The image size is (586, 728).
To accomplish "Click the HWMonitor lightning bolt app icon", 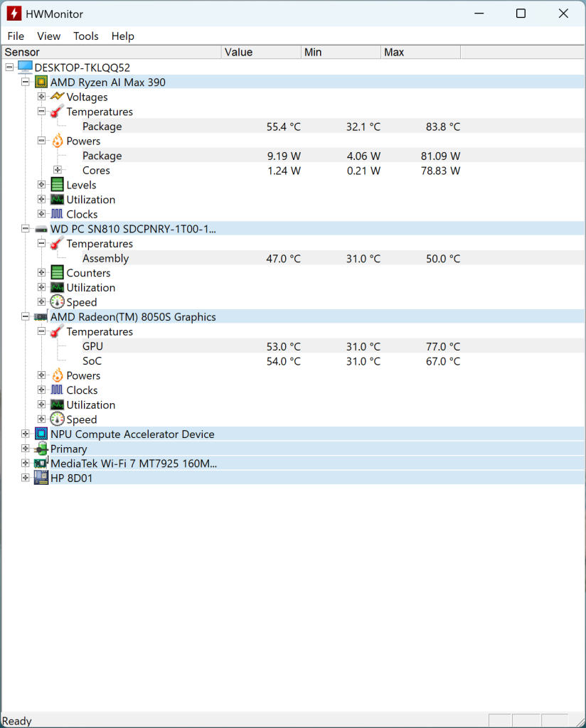I will pos(14,14).
